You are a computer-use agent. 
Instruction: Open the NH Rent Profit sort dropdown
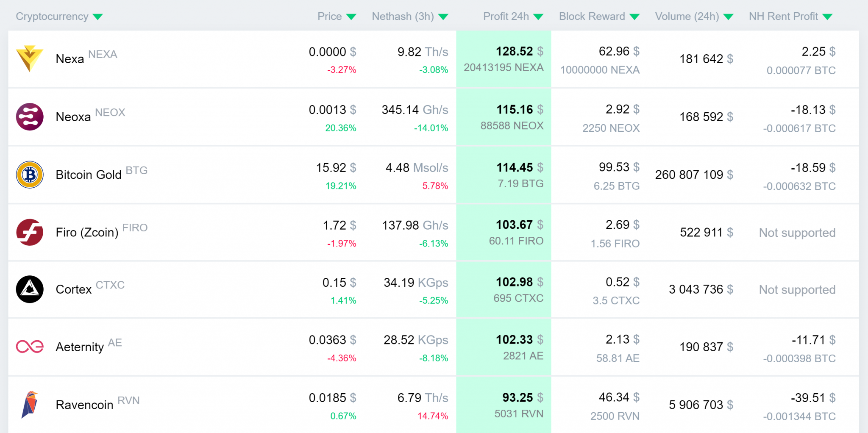click(x=827, y=17)
